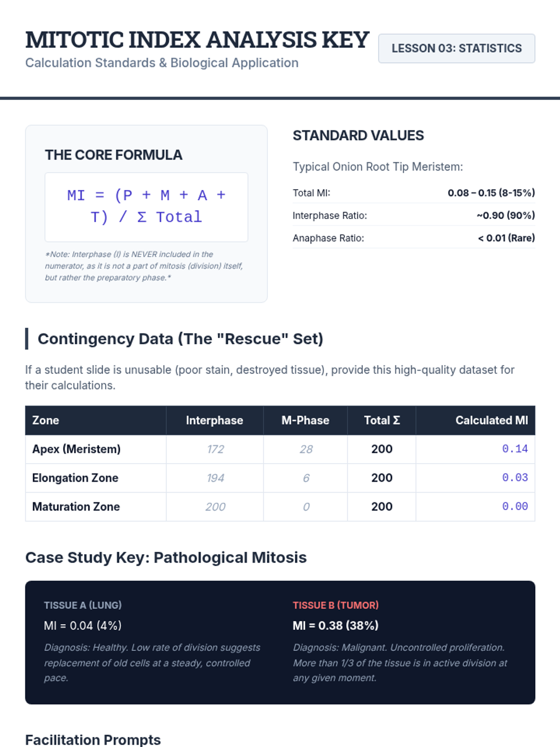Click the Facilitation Prompts heading

[x=93, y=740]
